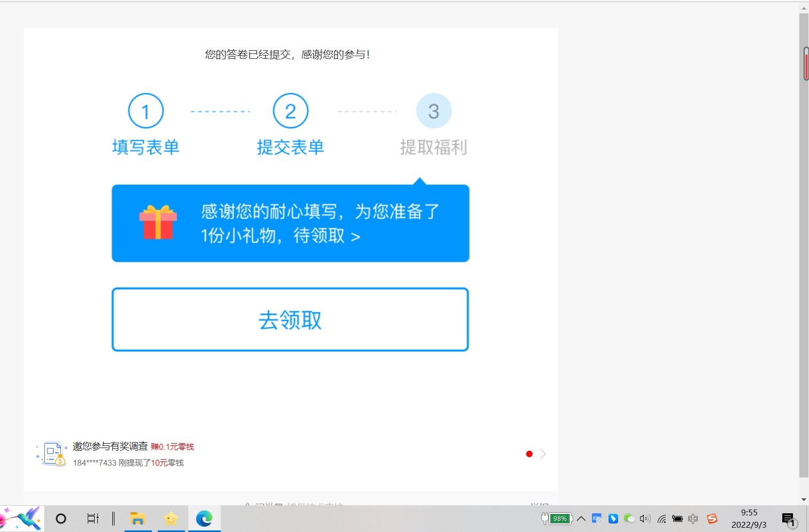
Task: Click the vertical scrollbar thumb
Action: pyautogui.click(x=804, y=246)
